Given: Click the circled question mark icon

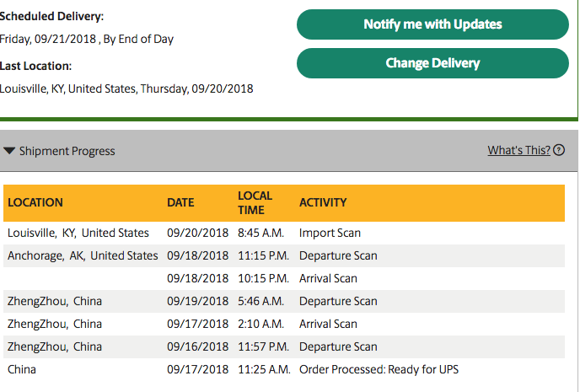Looking at the screenshot, I should pyautogui.click(x=560, y=151).
